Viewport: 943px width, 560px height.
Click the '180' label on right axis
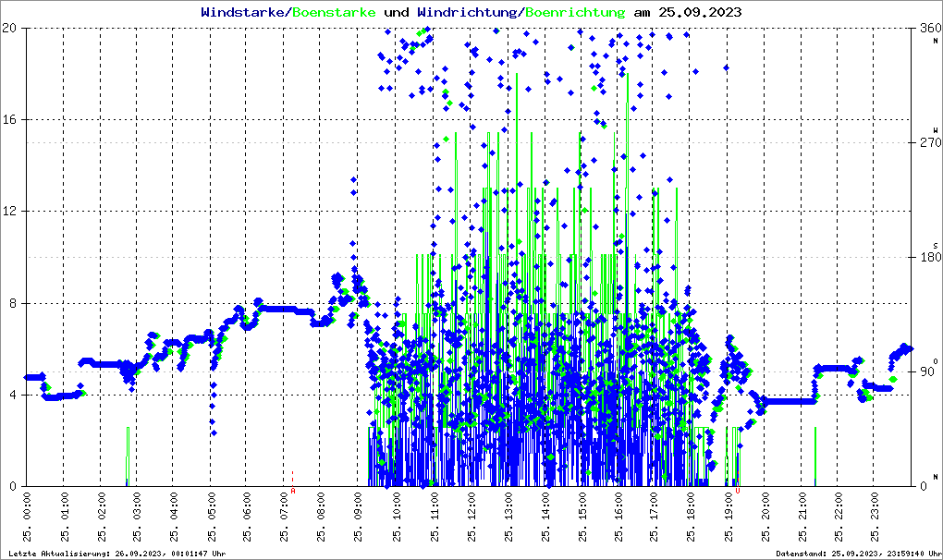[931, 257]
